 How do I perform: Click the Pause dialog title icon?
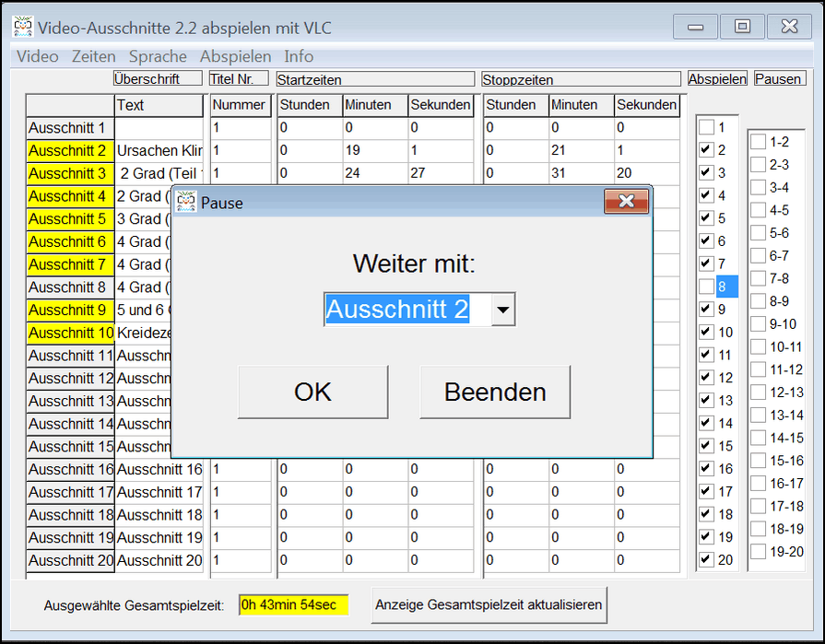pyautogui.click(x=186, y=202)
